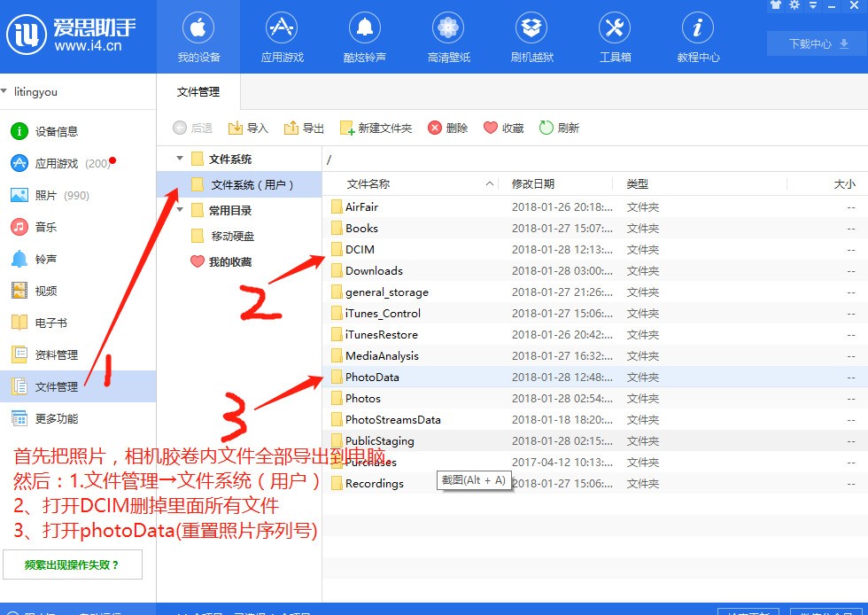The height and width of the screenshot is (615, 868).
Task: Select the Recordings folder
Action: (x=595, y=484)
